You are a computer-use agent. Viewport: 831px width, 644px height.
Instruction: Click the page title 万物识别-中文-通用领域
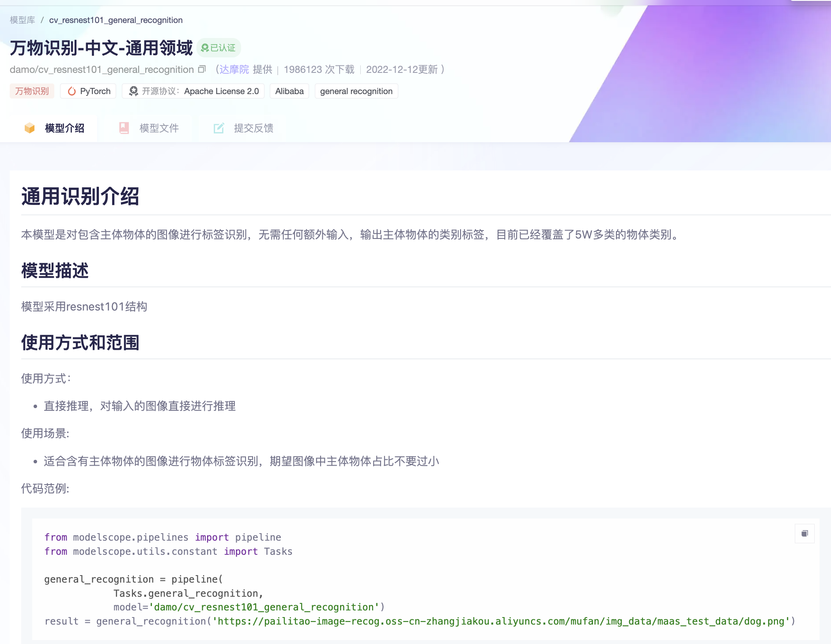pyautogui.click(x=101, y=48)
